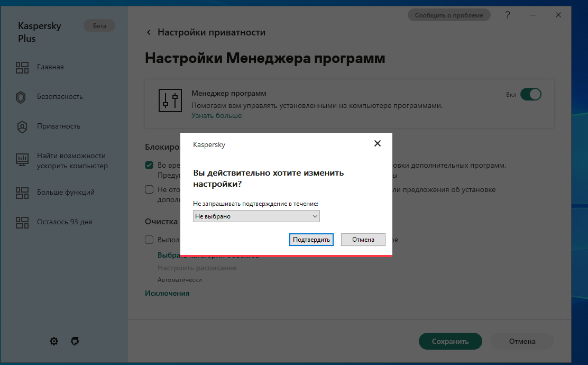Click the Бета badge next to Kaspersky Plus
Image resolution: width=588 pixels, height=365 pixels.
tap(99, 26)
